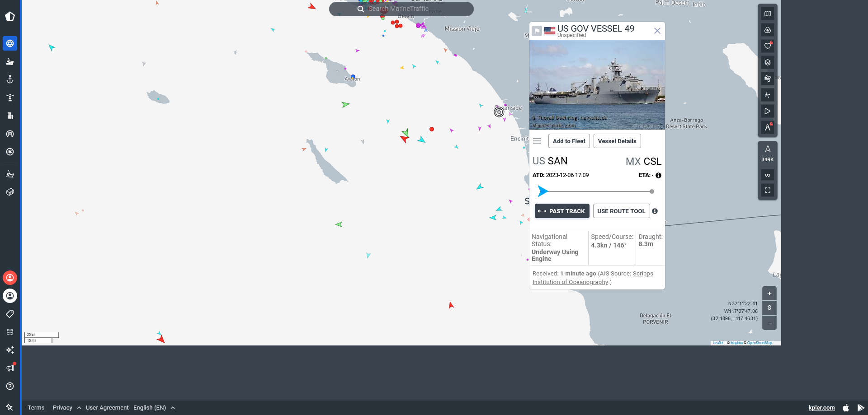Click the red dot vessel marker mid-map
Image resolution: width=868 pixels, height=415 pixels.
point(432,129)
